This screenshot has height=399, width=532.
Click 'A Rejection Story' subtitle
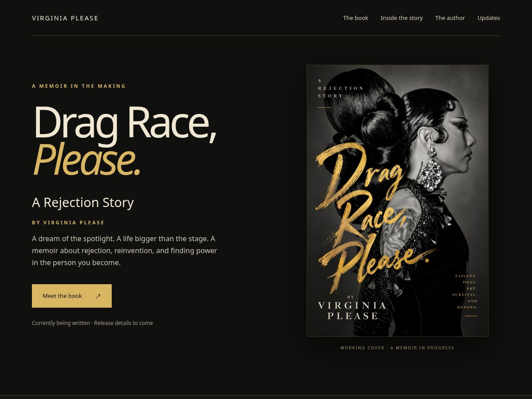coord(83,203)
